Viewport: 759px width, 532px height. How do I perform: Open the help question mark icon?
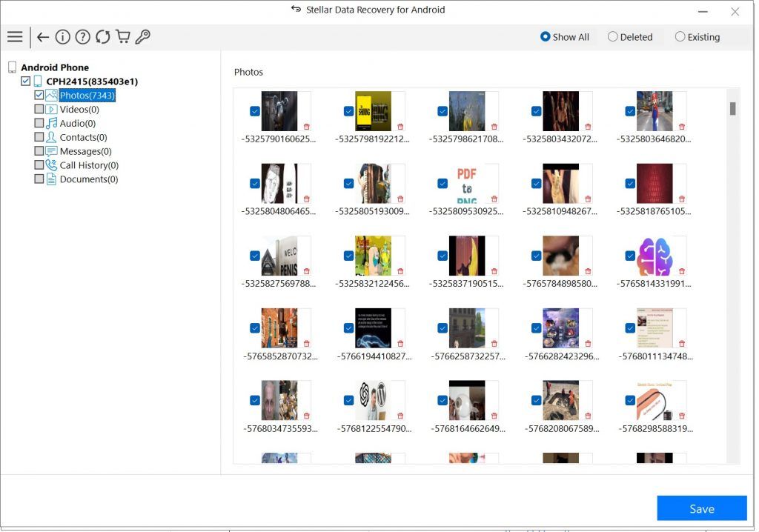coord(83,37)
